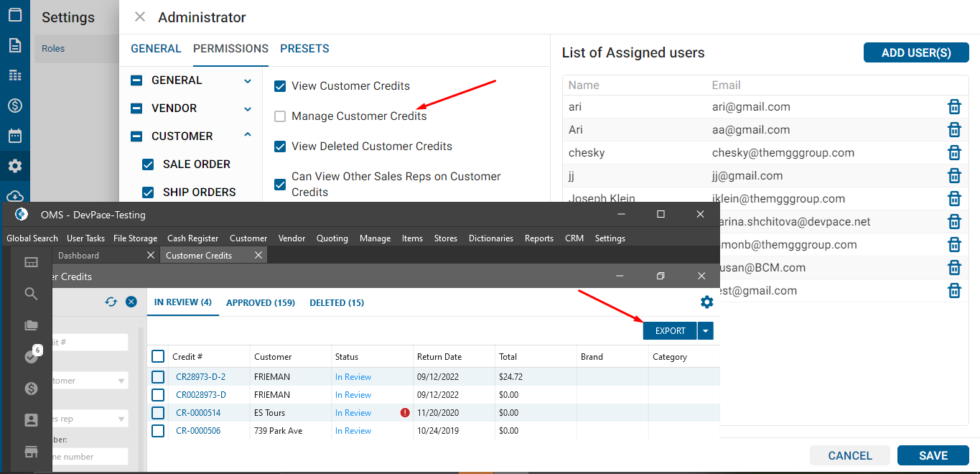Click the refresh icon in filter panel
980x474 pixels.
(111, 302)
